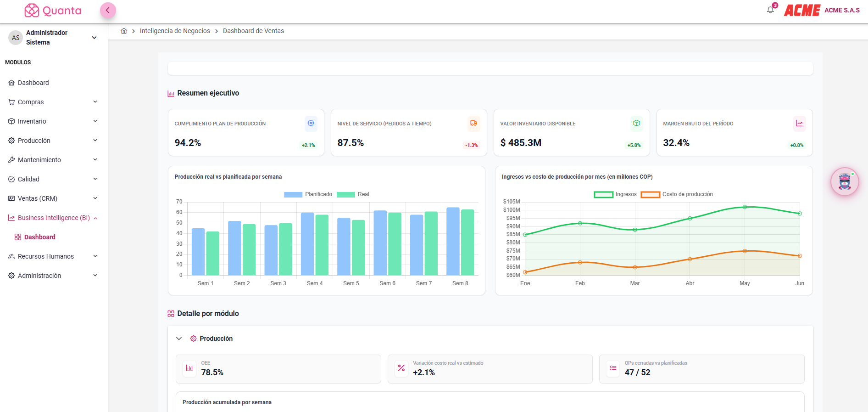Click the -1.3% change badge

coord(472,145)
